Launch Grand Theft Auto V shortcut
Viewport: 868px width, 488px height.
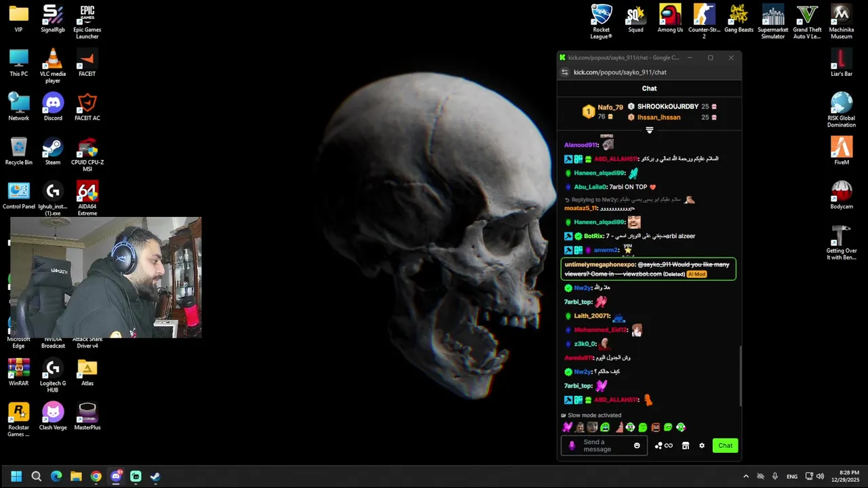point(807,21)
